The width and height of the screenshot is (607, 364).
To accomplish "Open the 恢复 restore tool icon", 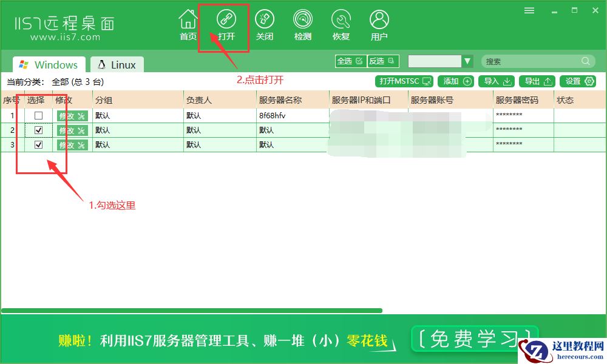I will click(341, 25).
